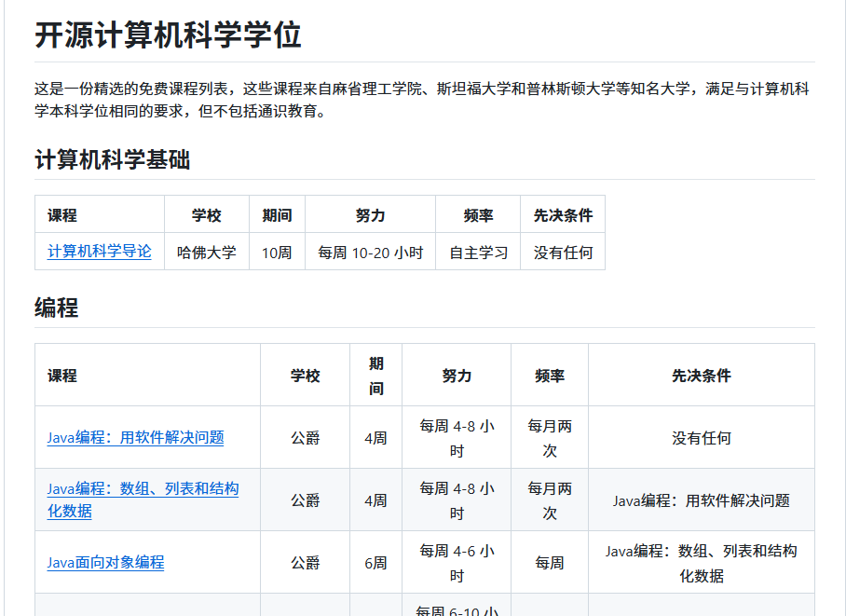Screen dimensions: 846x616
Task: Click the intro paragraph starting 这是一份精选的免费课程列表
Action: [x=422, y=100]
